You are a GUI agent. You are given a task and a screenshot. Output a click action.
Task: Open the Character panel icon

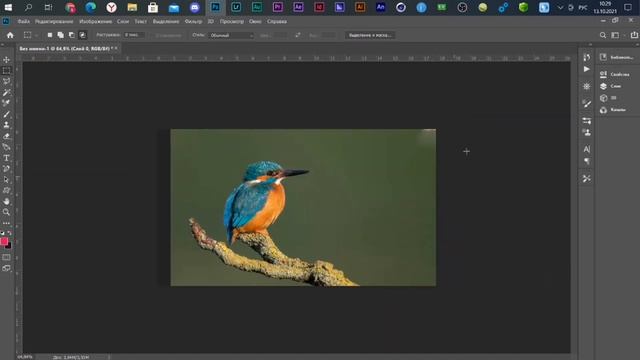pos(587,149)
